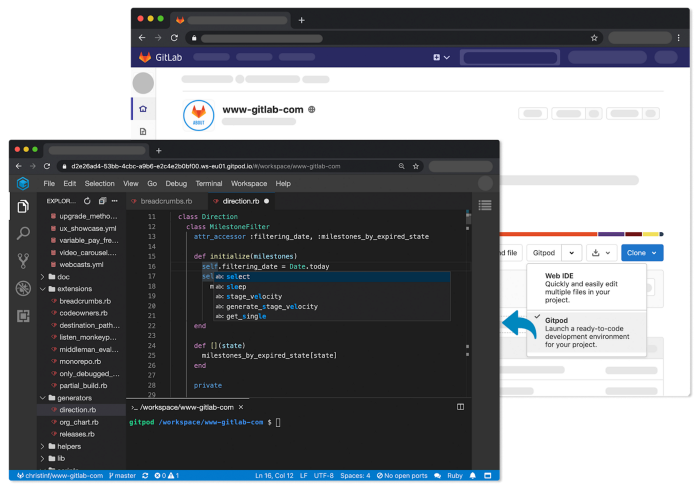Choose Gitpod option in dropdown
The width and height of the screenshot is (700, 488).
coord(586,333)
